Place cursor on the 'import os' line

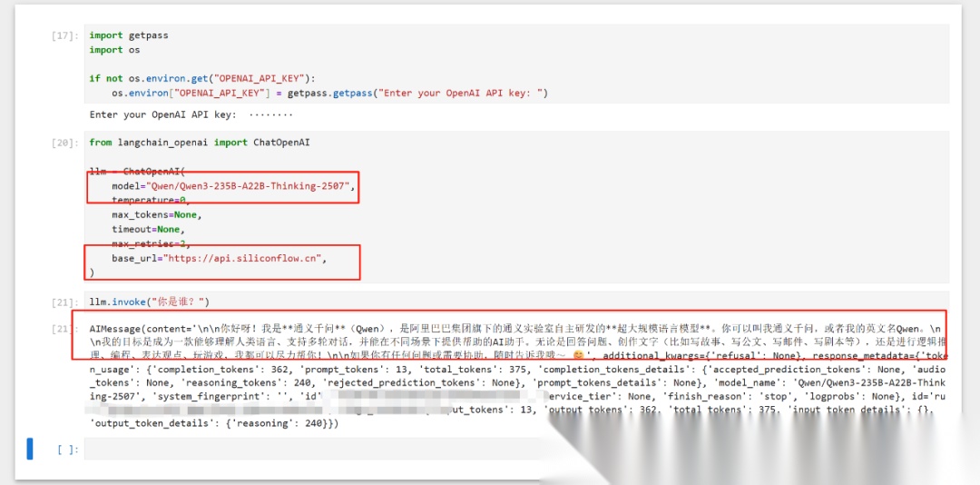pyautogui.click(x=115, y=49)
